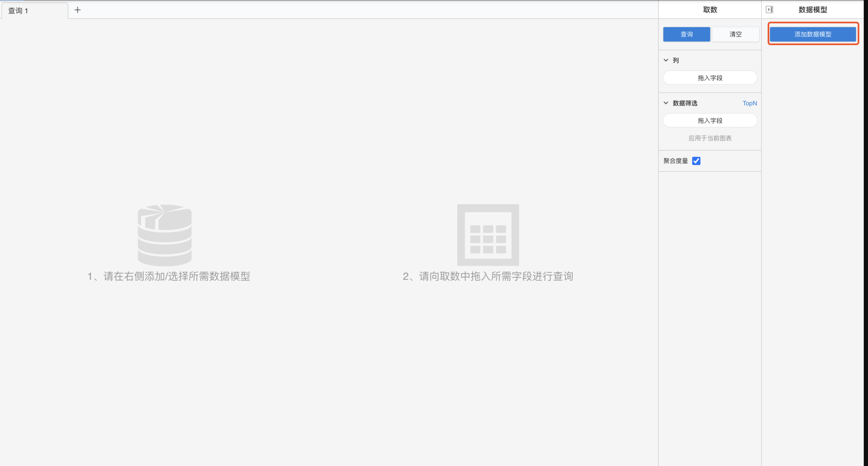Collapse the 列 section chevron
This screenshot has height=466, width=868.
pyautogui.click(x=666, y=60)
